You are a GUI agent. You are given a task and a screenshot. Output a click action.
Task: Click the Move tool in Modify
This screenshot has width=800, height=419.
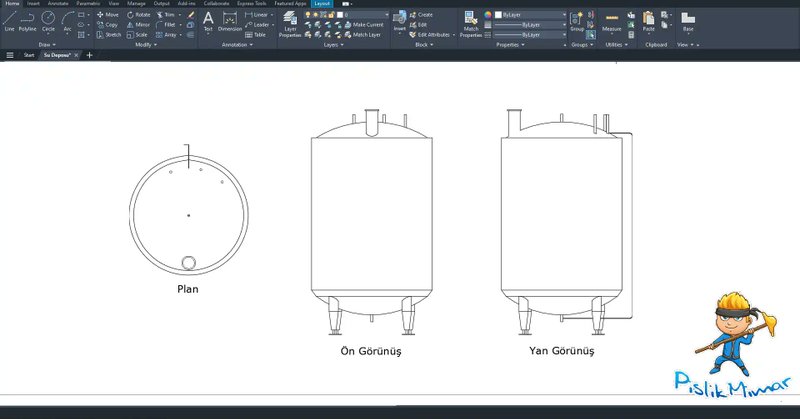click(x=107, y=15)
